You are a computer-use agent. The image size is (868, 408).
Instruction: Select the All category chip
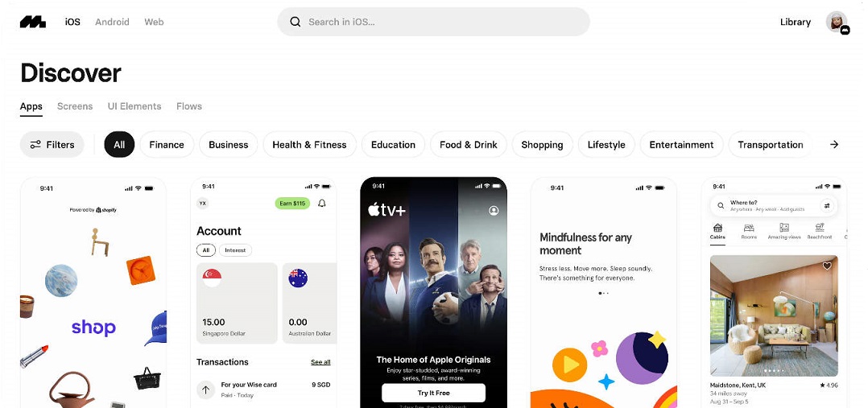coord(119,145)
